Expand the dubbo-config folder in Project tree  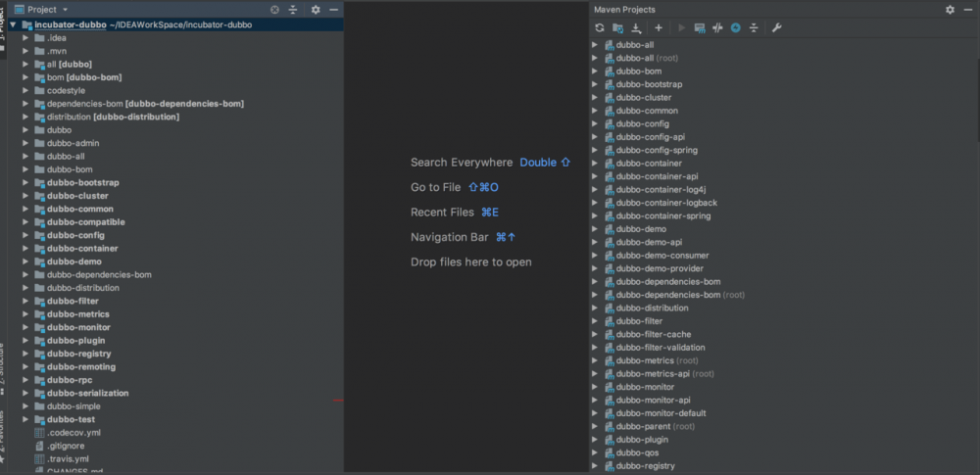pyautogui.click(x=25, y=236)
